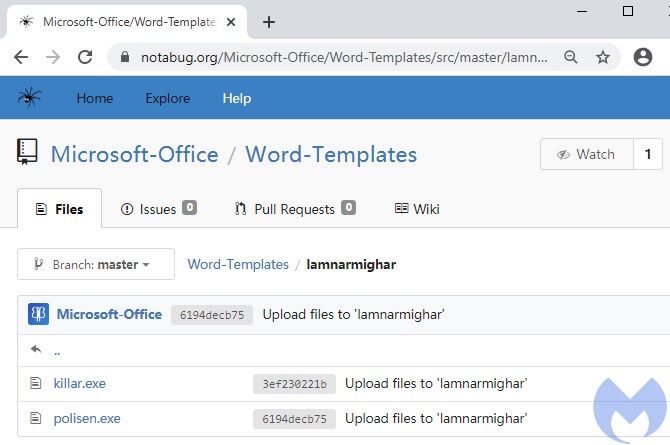Expand the Branch: master dropdown
The width and height of the screenshot is (670, 445).
[x=96, y=264]
